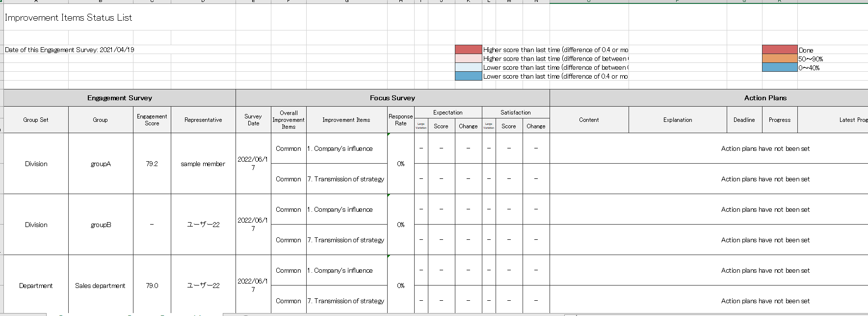This screenshot has width=868, height=316.
Task: Select the survey date engagement text cell
Action: (69, 50)
